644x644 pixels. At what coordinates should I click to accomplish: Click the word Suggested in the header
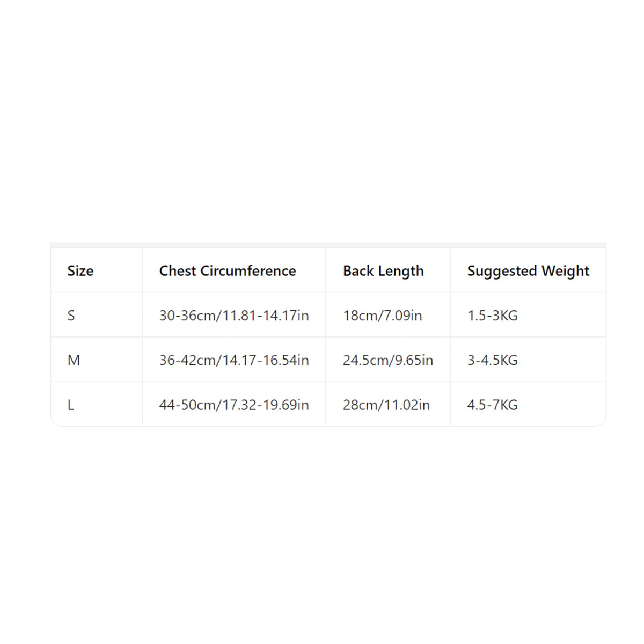502,271
